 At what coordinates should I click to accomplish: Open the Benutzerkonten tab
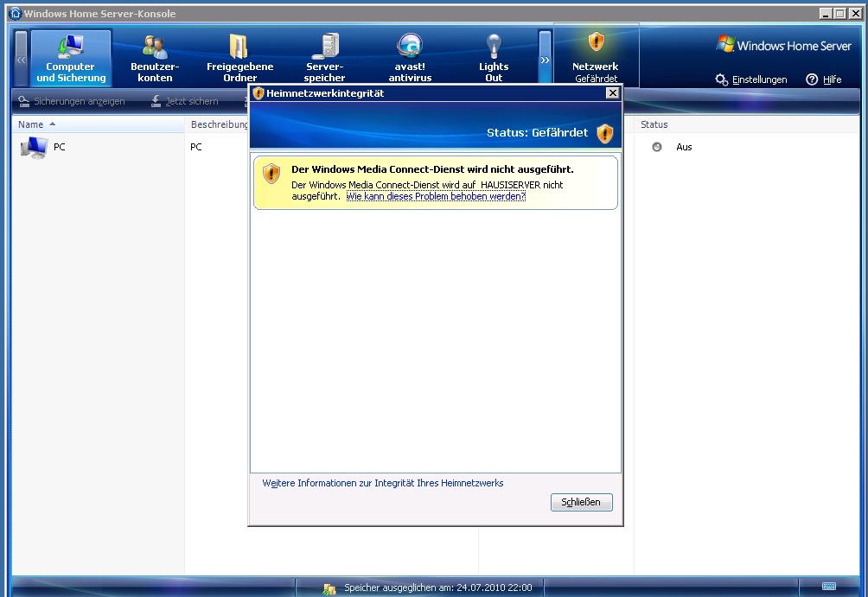tap(155, 58)
